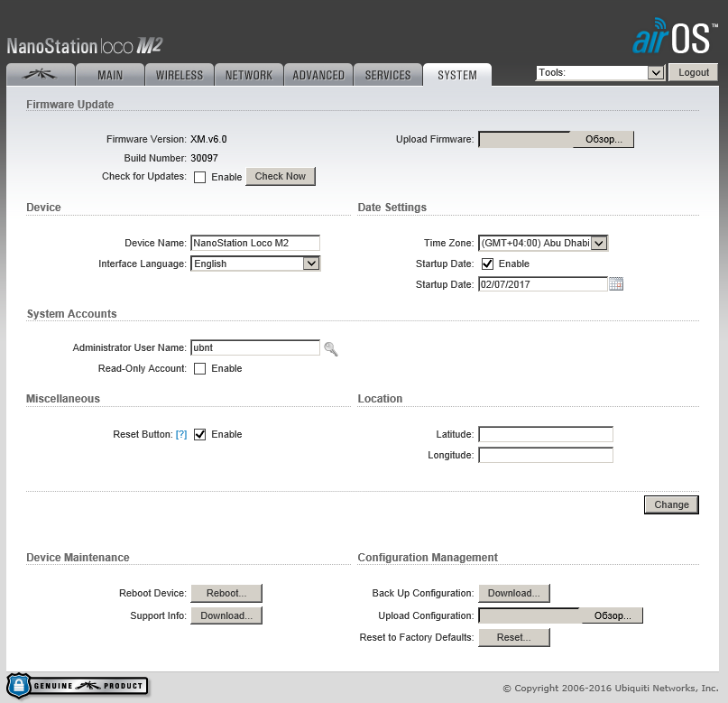Click the Genuine Product badge
The image size is (728, 703).
tap(78, 686)
